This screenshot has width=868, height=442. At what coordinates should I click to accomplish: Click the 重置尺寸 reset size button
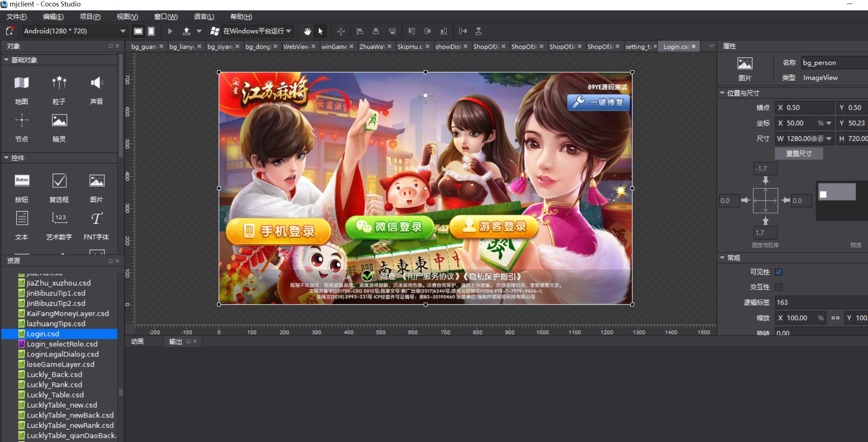[799, 154]
